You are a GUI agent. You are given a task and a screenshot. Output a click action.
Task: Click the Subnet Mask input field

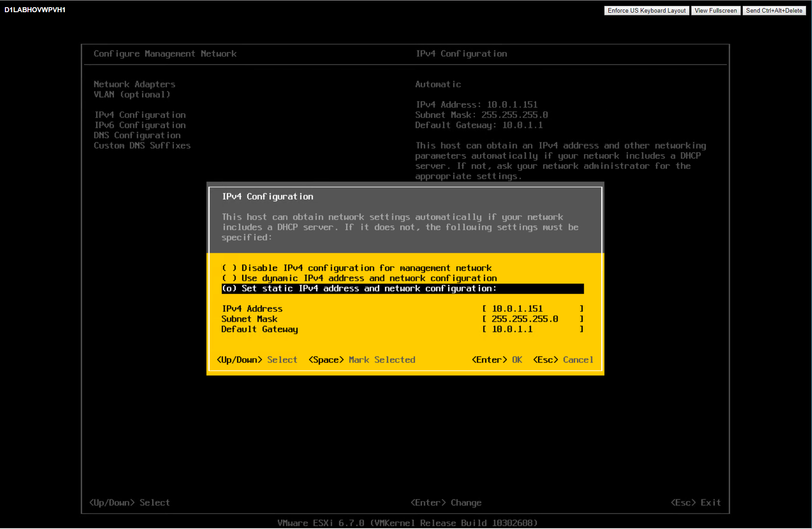[532, 319]
